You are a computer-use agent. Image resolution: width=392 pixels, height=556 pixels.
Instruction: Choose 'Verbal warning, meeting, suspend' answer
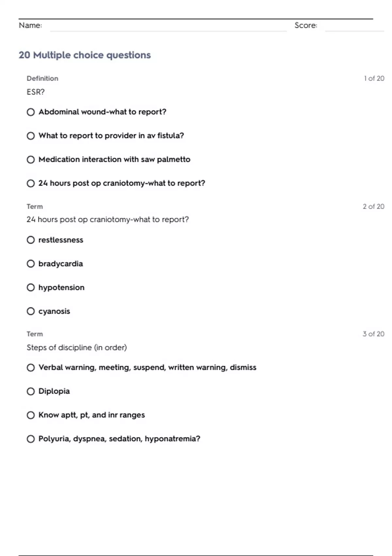coord(31,368)
